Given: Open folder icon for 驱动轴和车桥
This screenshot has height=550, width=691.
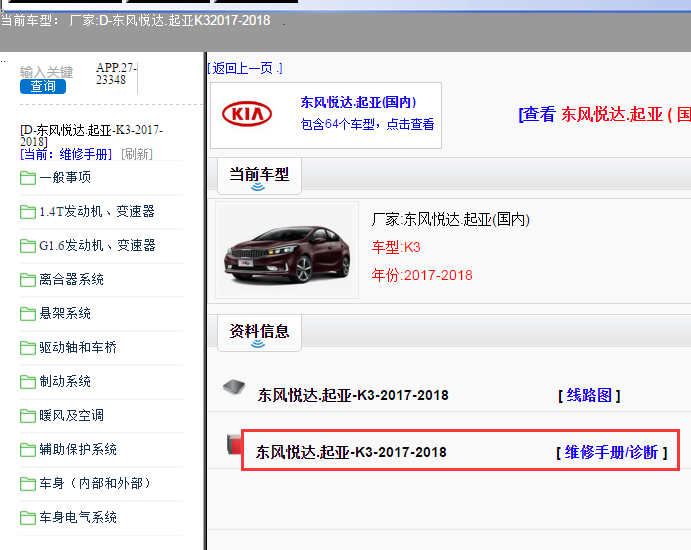Looking at the screenshot, I should [28, 348].
